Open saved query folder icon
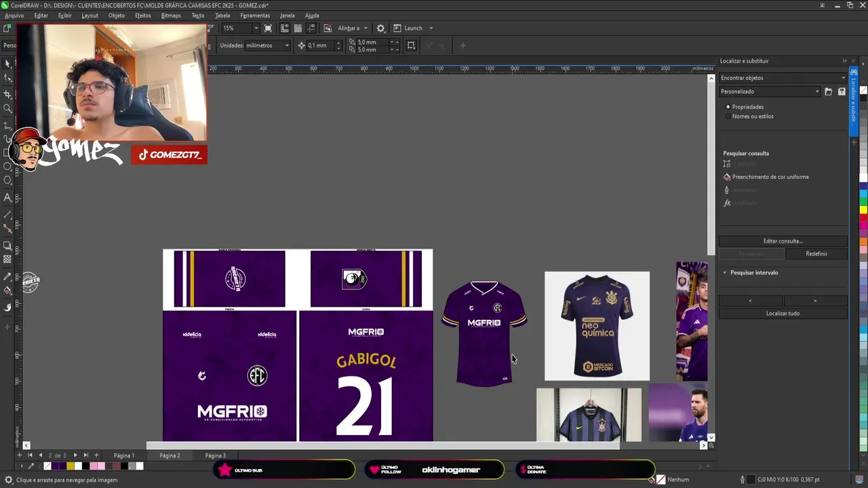This screenshot has height=488, width=868. click(828, 91)
